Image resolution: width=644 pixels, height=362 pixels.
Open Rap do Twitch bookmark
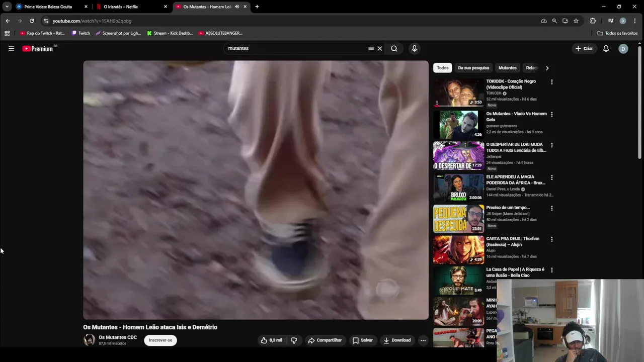click(x=42, y=33)
